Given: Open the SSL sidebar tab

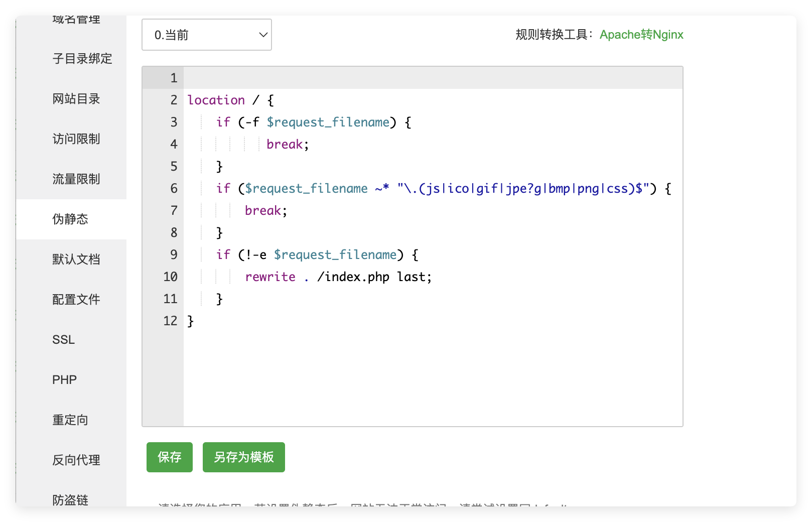Looking at the screenshot, I should [71, 340].
